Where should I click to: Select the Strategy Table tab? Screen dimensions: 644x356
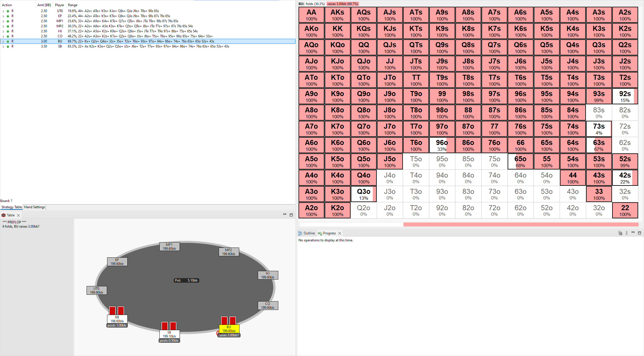click(12, 207)
